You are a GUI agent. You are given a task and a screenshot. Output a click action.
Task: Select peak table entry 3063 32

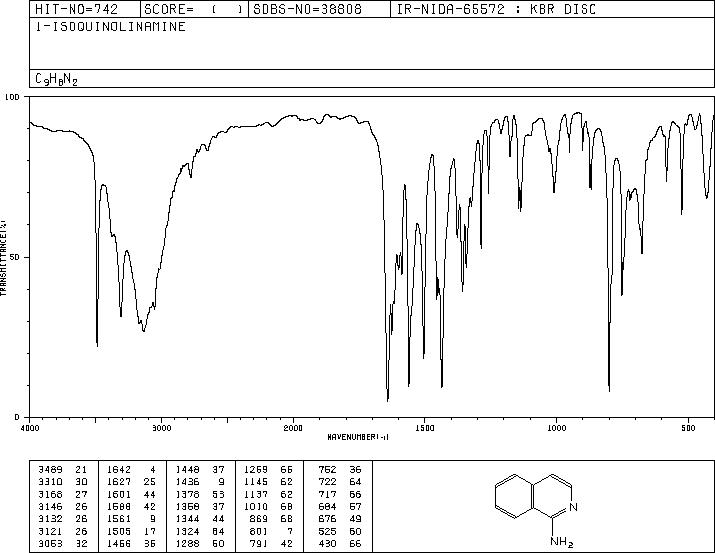pyautogui.click(x=63, y=543)
